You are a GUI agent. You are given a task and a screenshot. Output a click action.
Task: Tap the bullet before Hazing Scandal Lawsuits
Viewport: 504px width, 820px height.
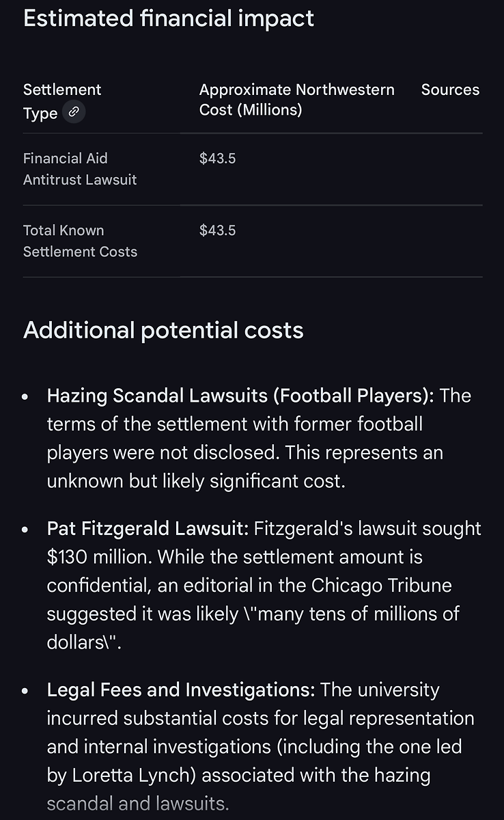(x=26, y=396)
